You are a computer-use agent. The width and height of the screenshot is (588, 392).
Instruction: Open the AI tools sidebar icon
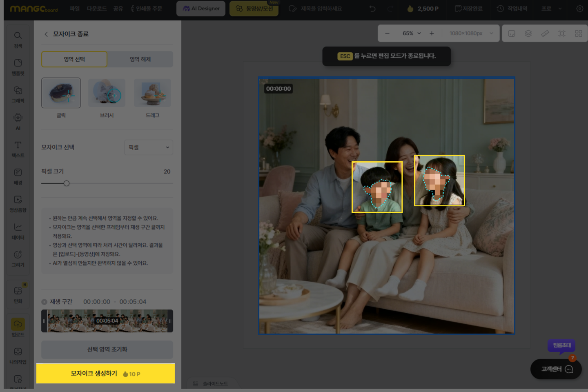pos(18,122)
